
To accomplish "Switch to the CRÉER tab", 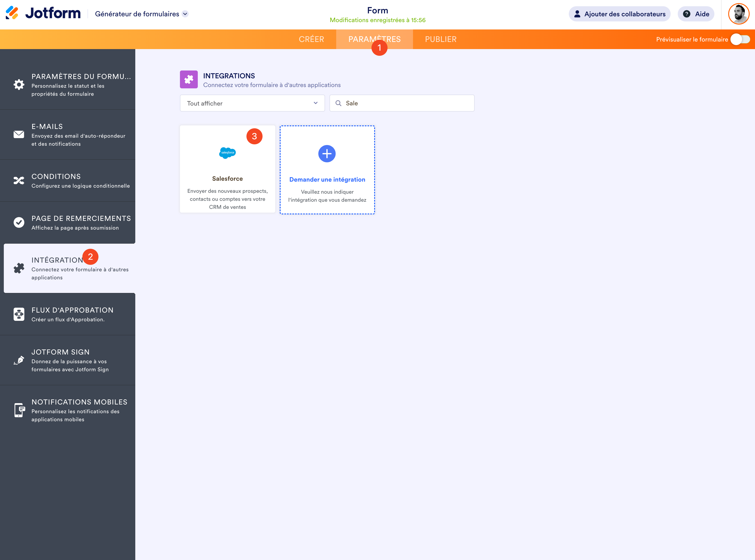I will 311,39.
